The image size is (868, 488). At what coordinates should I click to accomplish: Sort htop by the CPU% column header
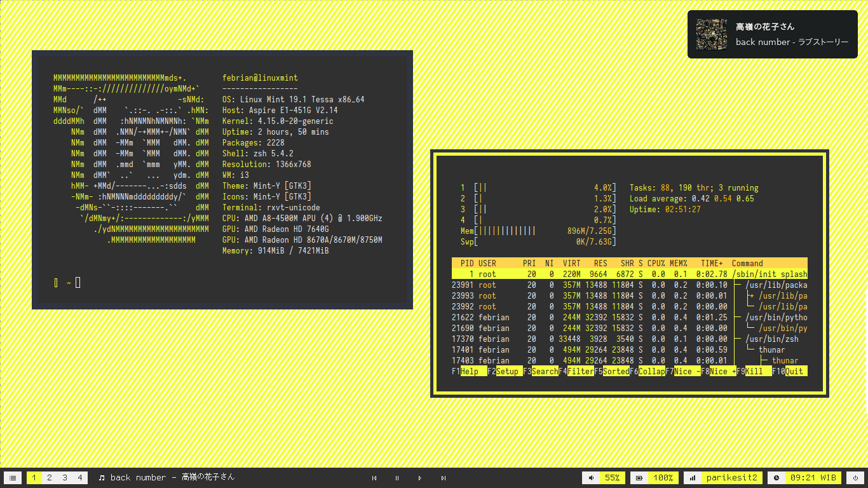(656, 263)
